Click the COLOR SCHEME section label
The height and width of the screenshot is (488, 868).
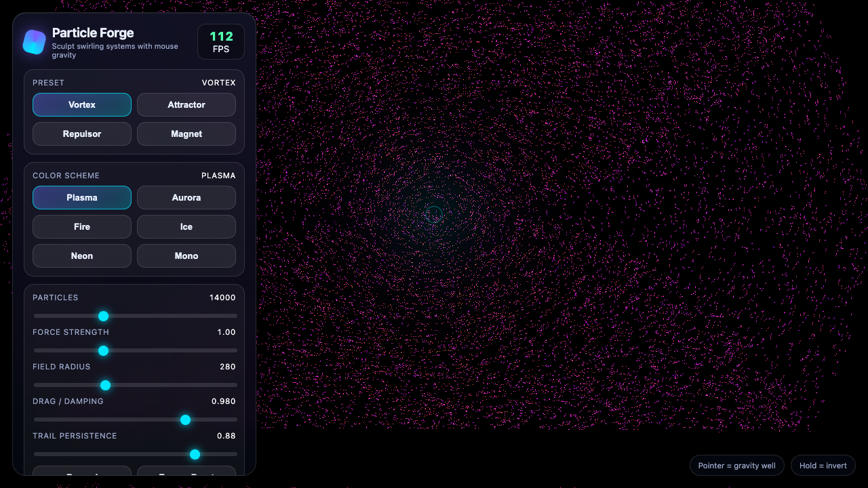tap(66, 176)
